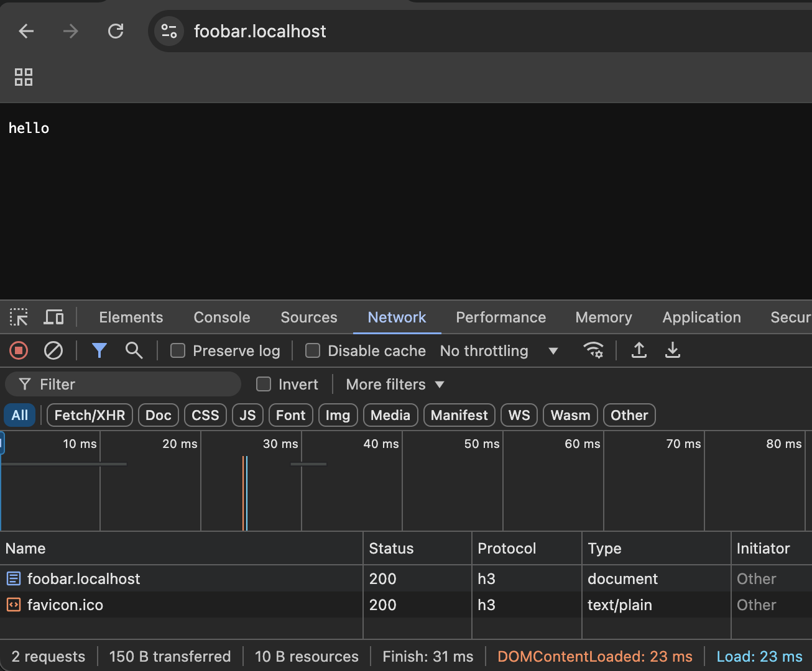
Task: Select the favicon.ico request row
Action: pyautogui.click(x=406, y=605)
